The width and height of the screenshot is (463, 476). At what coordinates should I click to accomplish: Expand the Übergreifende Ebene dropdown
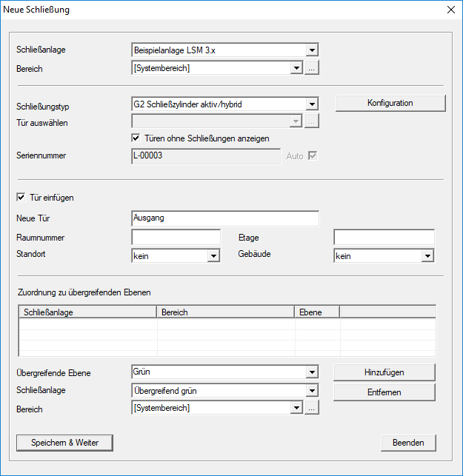tap(312, 372)
